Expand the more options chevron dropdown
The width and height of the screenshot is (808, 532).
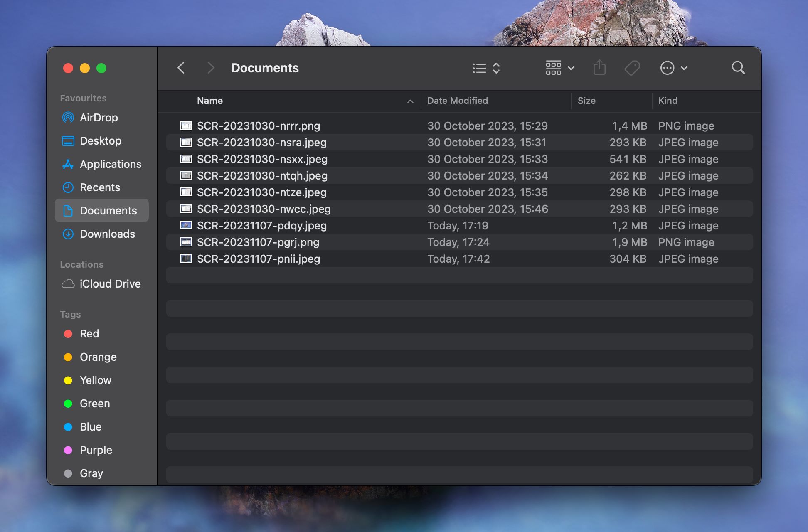pyautogui.click(x=683, y=67)
